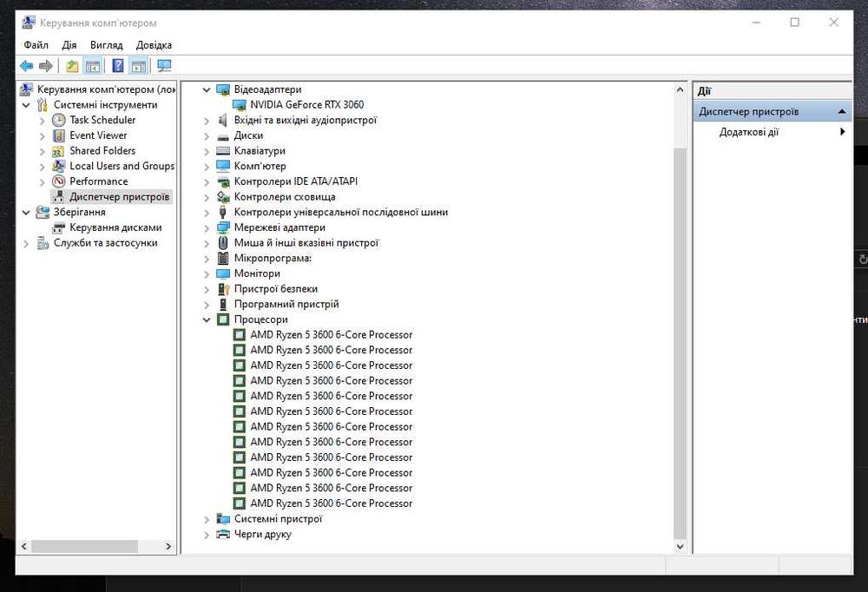The height and width of the screenshot is (592, 868).
Task: Click the Shared Folders icon
Action: [59, 151]
